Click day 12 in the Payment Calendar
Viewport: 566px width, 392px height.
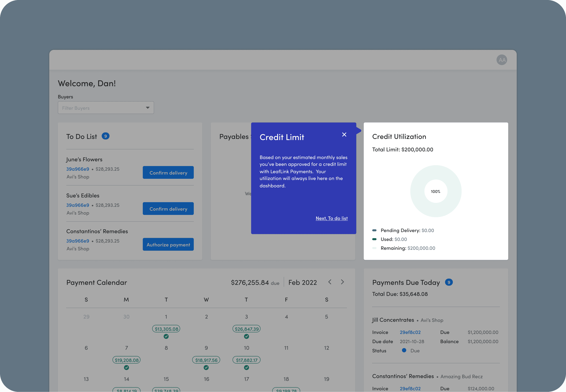(x=327, y=348)
